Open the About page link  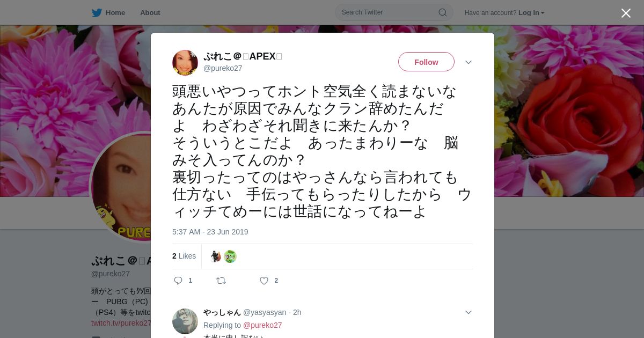click(x=150, y=13)
